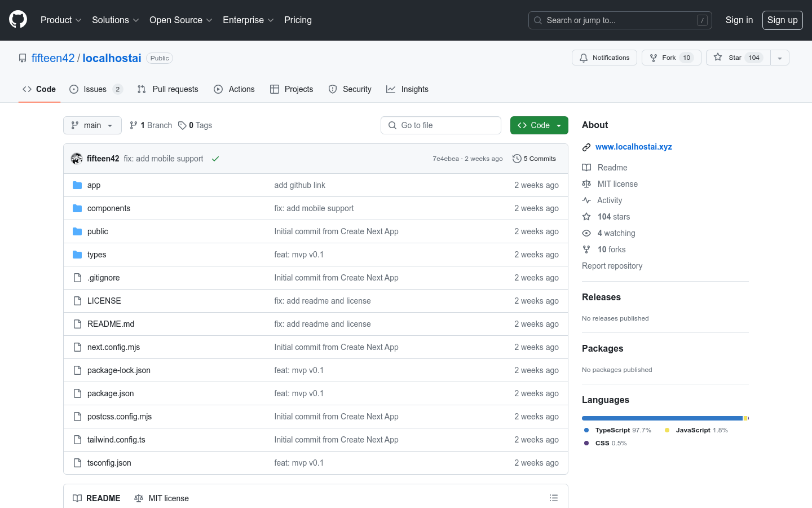
Task: Switch to the Pull requests tab
Action: click(x=168, y=89)
